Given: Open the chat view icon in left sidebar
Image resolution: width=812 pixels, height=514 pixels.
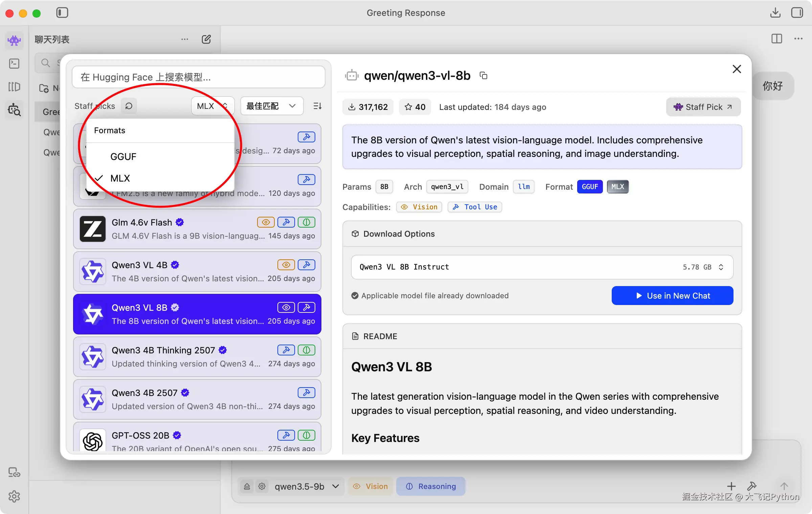Looking at the screenshot, I should [14, 41].
